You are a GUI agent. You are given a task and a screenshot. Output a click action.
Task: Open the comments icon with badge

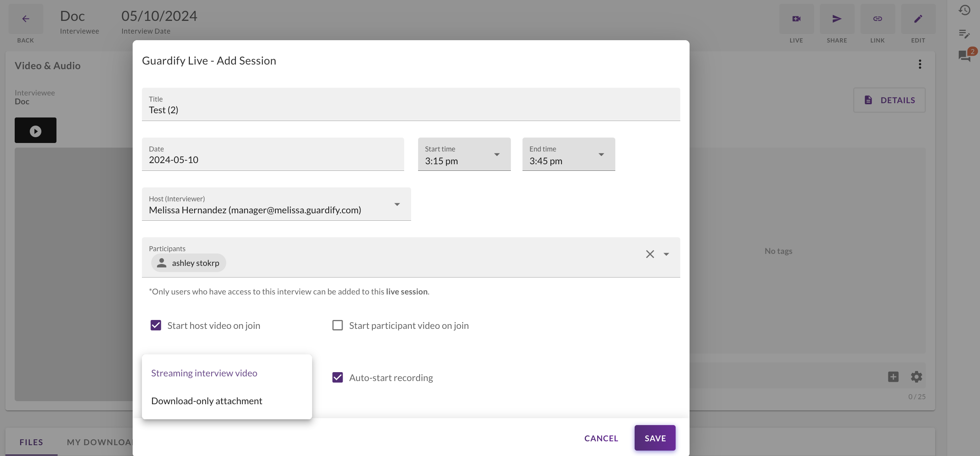[965, 56]
